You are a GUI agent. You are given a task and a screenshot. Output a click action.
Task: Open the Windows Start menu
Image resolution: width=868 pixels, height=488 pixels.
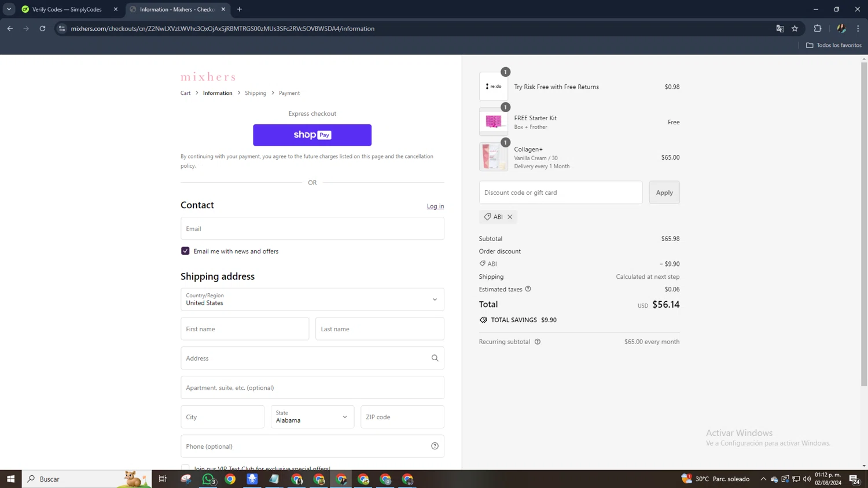(x=10, y=479)
